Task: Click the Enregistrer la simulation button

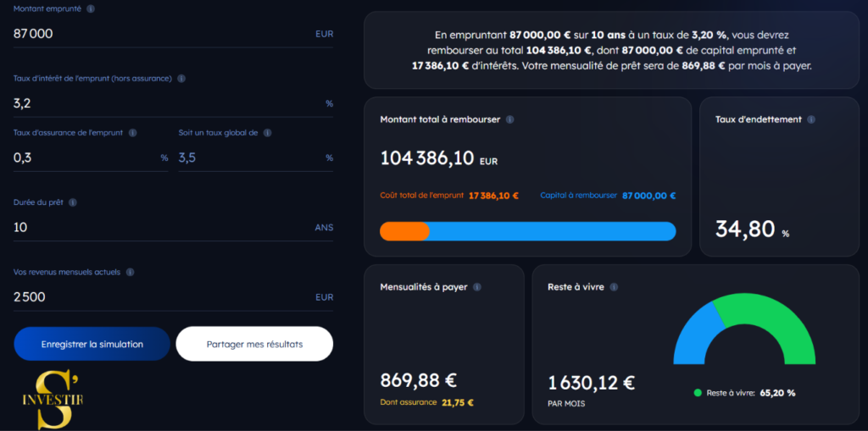Action: coord(92,344)
